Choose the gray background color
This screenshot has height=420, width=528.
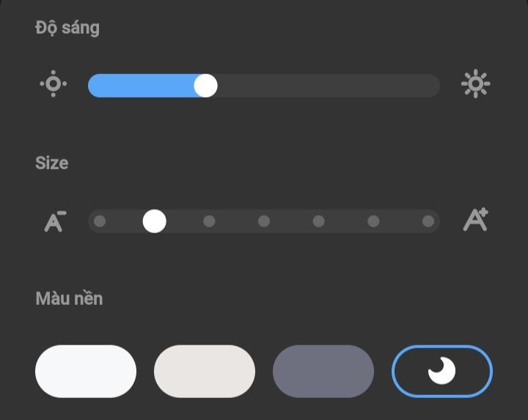tap(323, 372)
